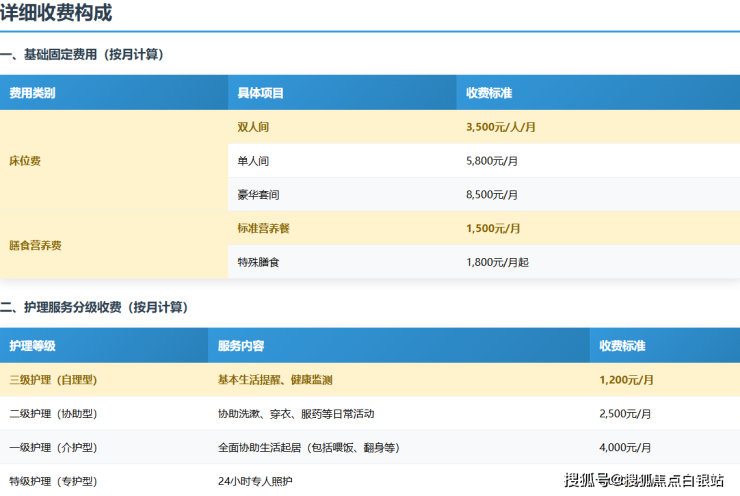Click the 护理等级 column header
Screen dimensions: 740x496
coord(32,346)
